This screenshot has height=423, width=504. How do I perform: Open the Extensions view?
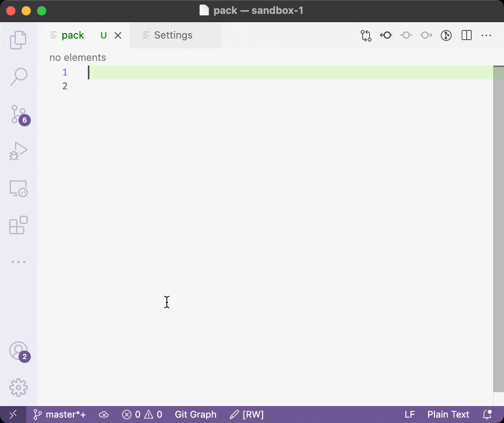point(18,225)
